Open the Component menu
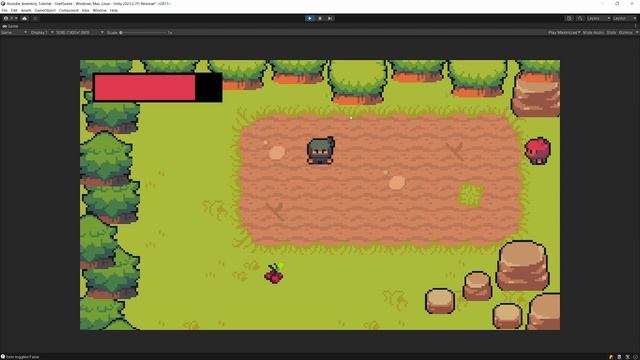The width and height of the screenshot is (640, 360). pos(69,10)
